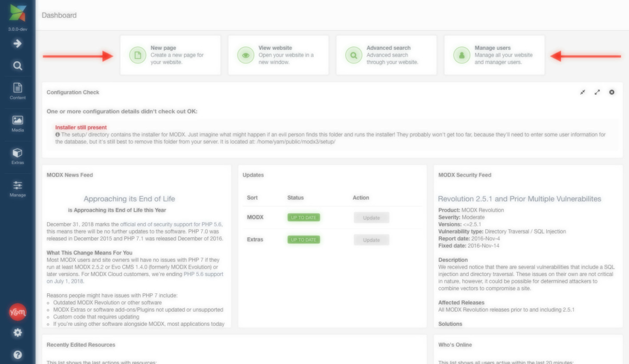Click the red Y&M badge in the sidebar
The image size is (629, 364).
[17, 312]
